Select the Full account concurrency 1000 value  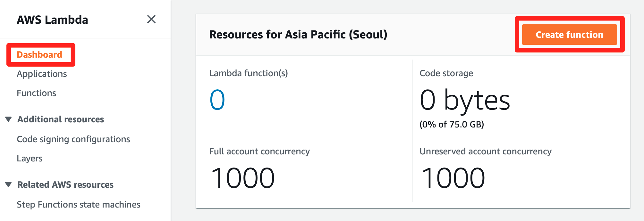[x=242, y=178]
